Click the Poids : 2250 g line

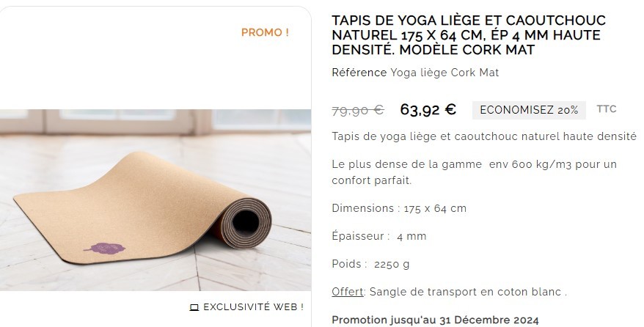370,264
